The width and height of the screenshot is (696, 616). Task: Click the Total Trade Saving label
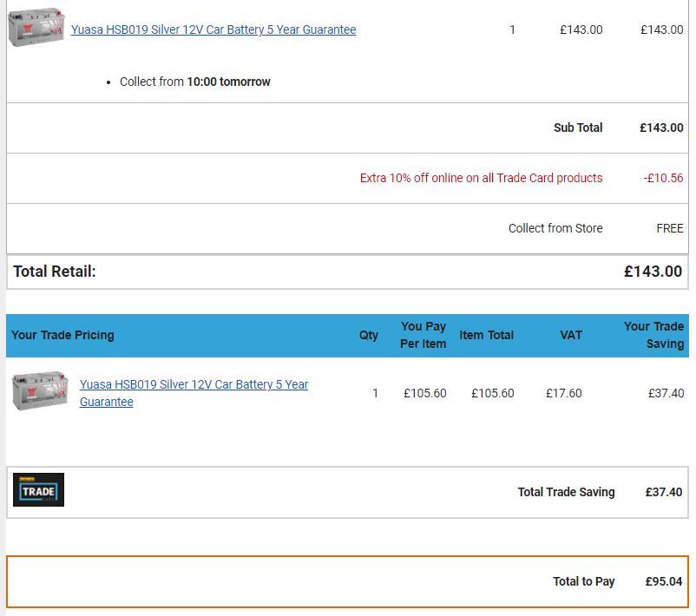[566, 492]
